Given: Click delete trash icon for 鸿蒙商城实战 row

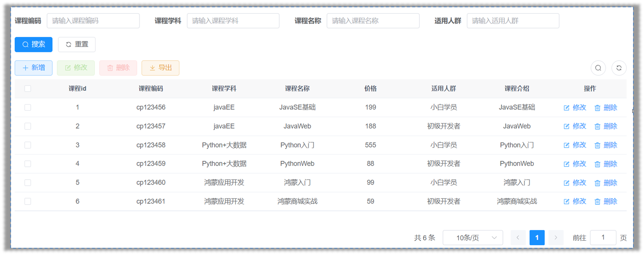Looking at the screenshot, I should click(x=597, y=202).
